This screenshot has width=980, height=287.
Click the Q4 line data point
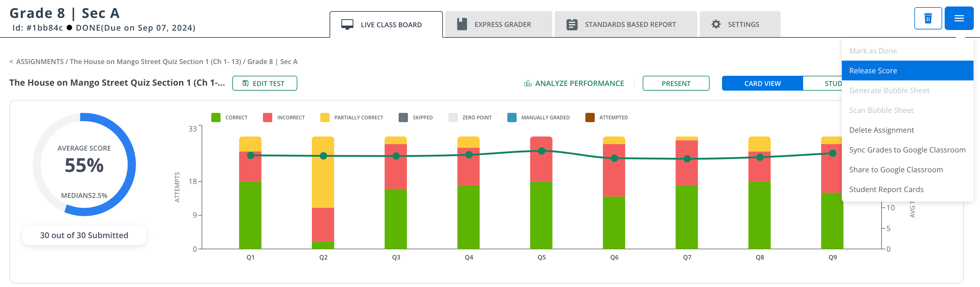[469, 155]
